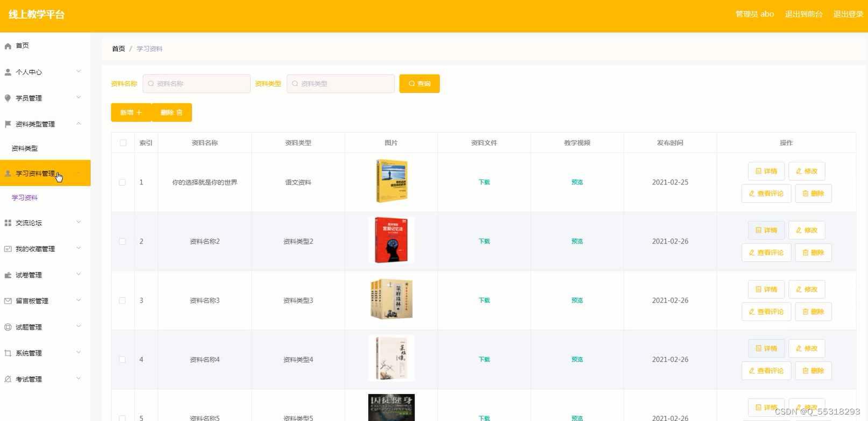Open the 资料类型 submenu item

click(25, 148)
